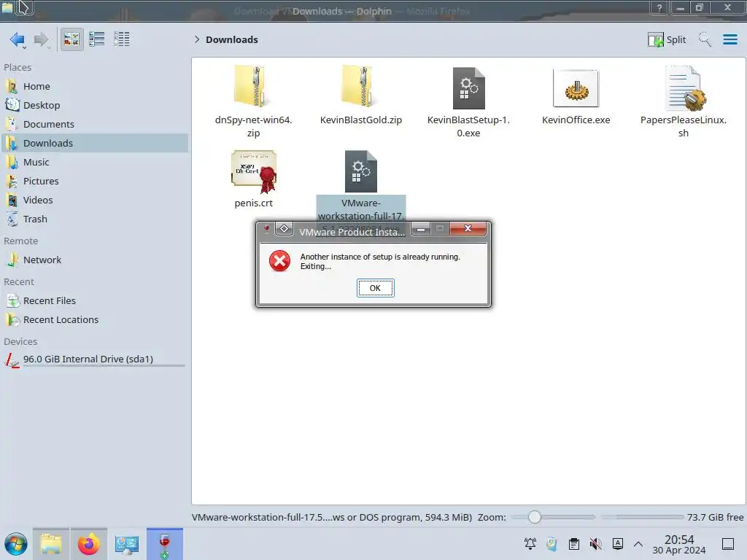Open Recent Files entry
The width and height of the screenshot is (747, 560).
coord(94,301)
